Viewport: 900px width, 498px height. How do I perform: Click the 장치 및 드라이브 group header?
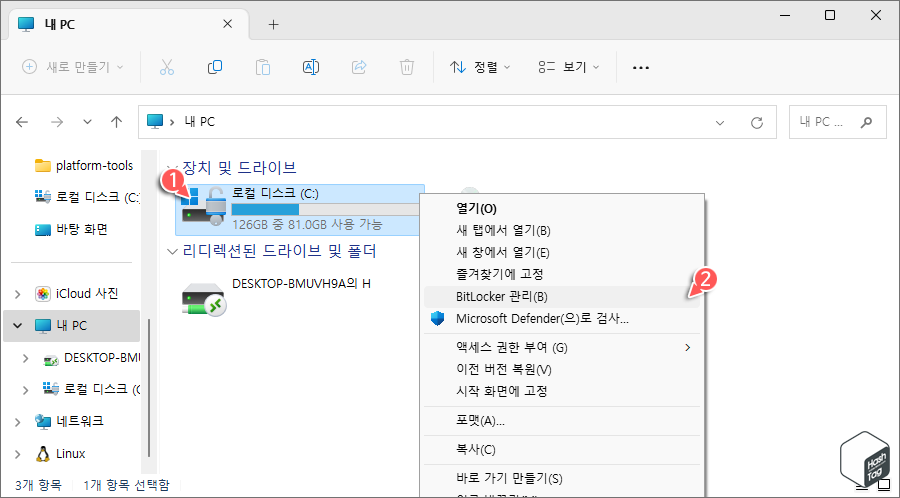239,168
